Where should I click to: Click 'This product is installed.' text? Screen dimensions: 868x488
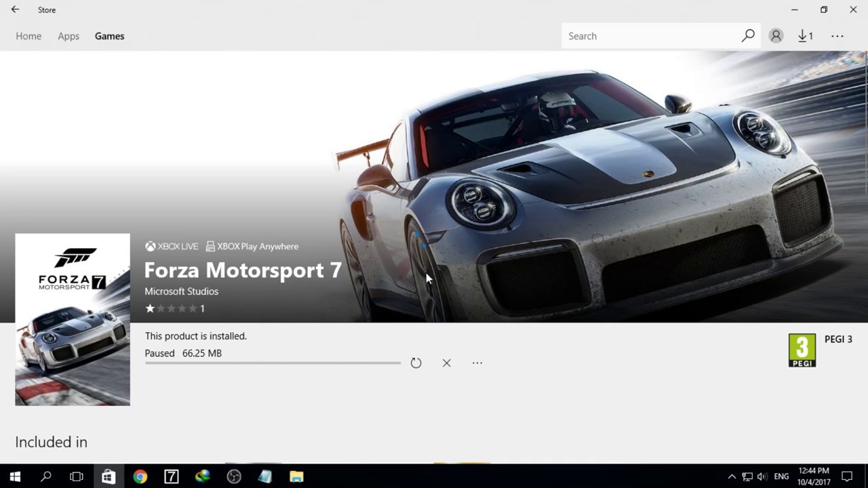[x=195, y=336]
